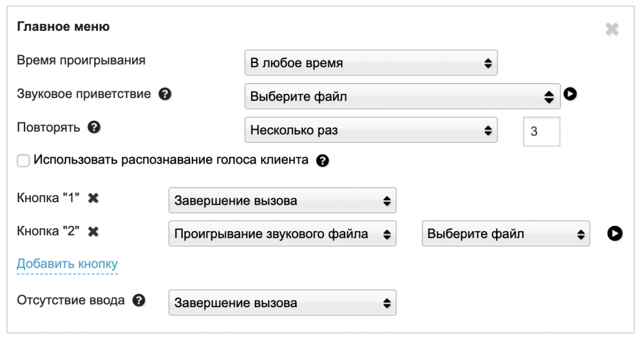Open the sound greeting file dropdown
The height and width of the screenshot is (338, 644).
[x=402, y=97]
